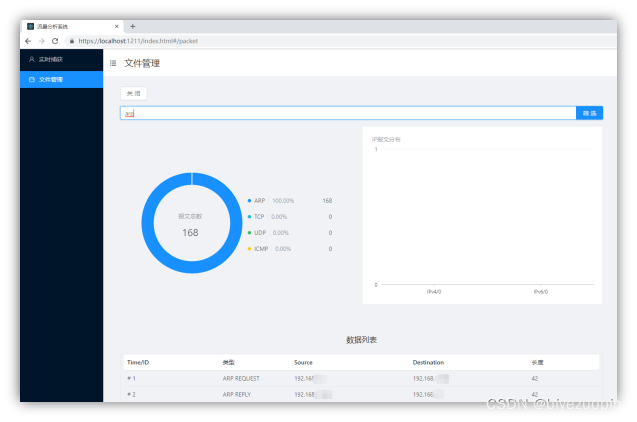The image size is (637, 422).
Task: Open 文件管理 in the sidebar
Action: (x=61, y=80)
